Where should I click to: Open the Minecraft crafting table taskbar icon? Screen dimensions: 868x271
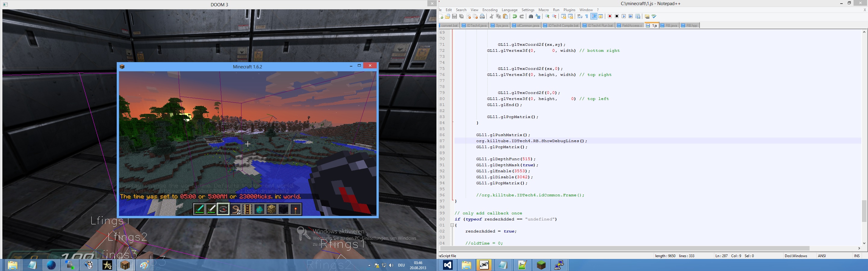tap(125, 265)
